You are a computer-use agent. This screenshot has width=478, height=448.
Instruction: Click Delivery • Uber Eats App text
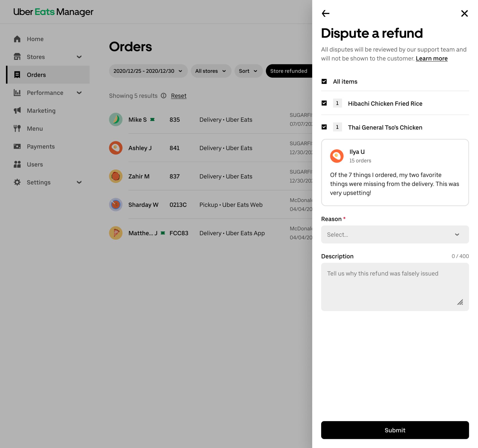[x=232, y=233]
